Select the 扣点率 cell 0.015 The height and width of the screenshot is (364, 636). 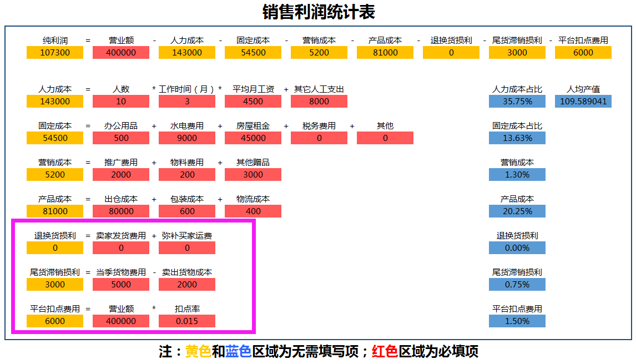tap(187, 321)
